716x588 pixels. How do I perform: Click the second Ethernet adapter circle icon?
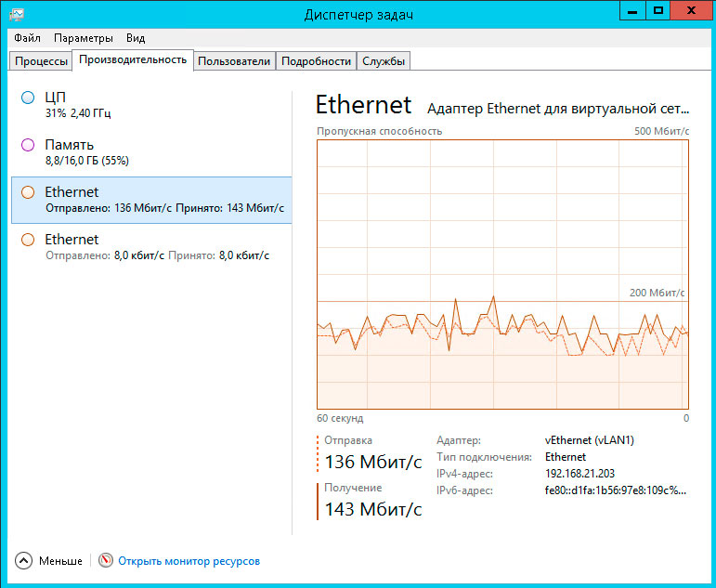click(x=28, y=240)
